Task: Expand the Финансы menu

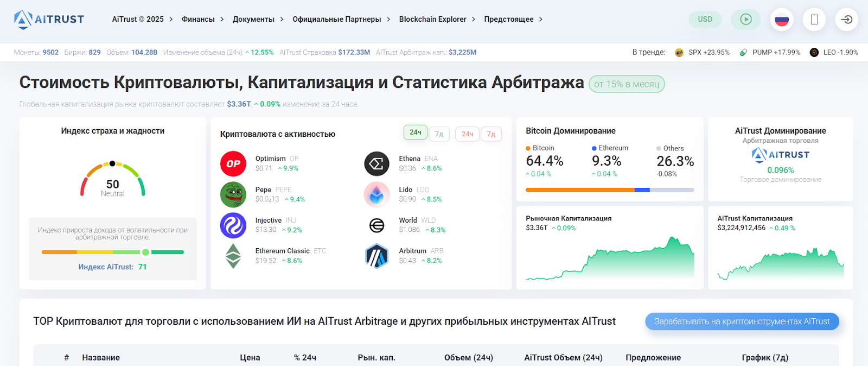Action: [x=202, y=20]
